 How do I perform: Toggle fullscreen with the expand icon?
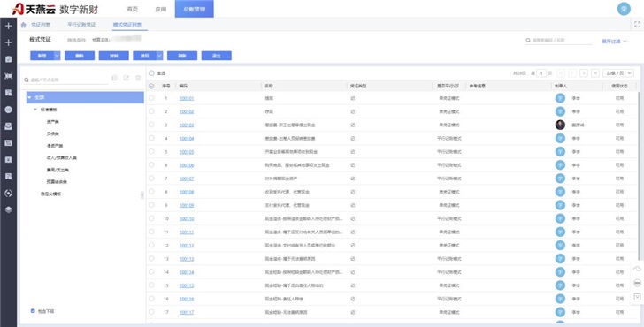[638, 25]
